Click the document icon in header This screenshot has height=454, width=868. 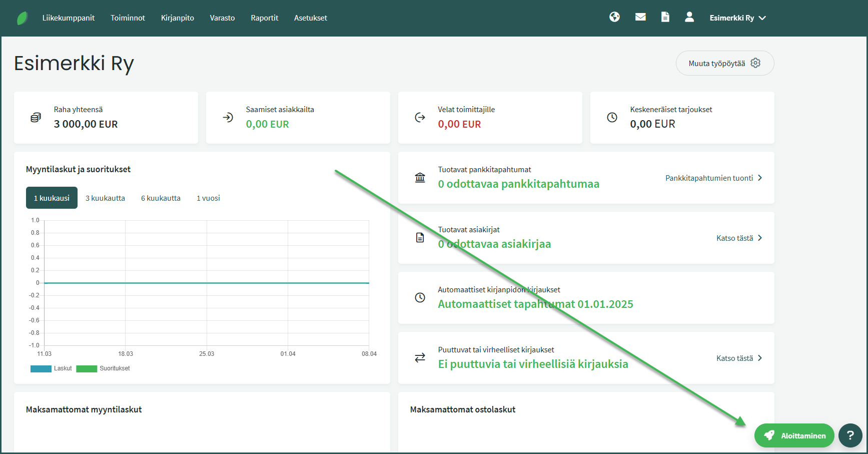pos(665,18)
